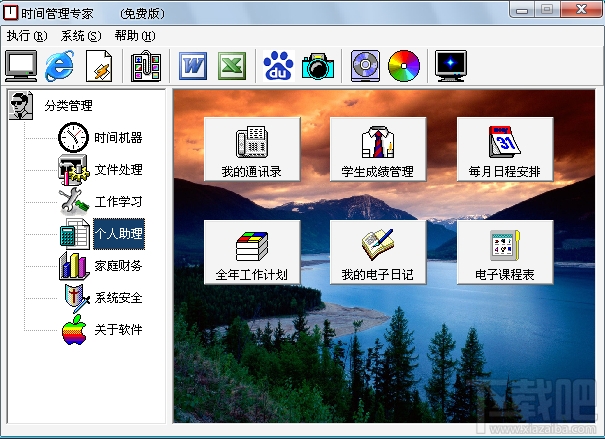The width and height of the screenshot is (605, 439).
Task: Click the camera toolbar icon
Action: [318, 67]
